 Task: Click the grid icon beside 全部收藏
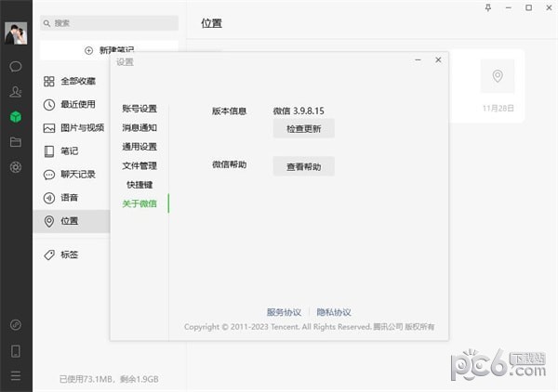point(49,82)
